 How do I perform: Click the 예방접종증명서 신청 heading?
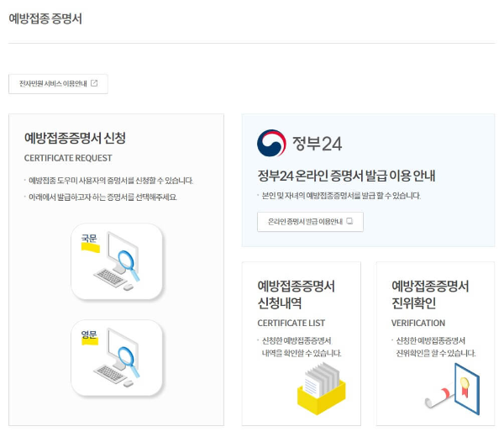[75, 138]
